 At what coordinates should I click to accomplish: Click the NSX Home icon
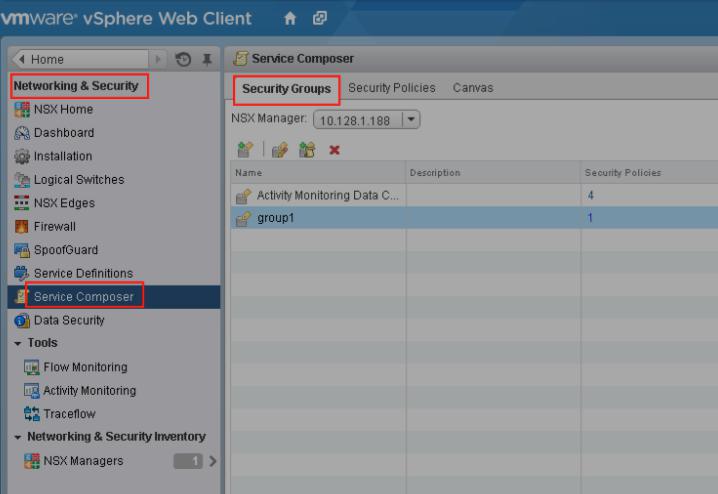pyautogui.click(x=22, y=109)
